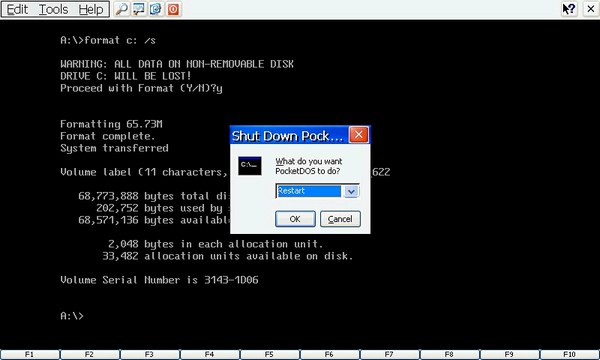Screen dimensions: 600x360
Task: Click the What's This help pointer icon
Action: coord(569,9)
